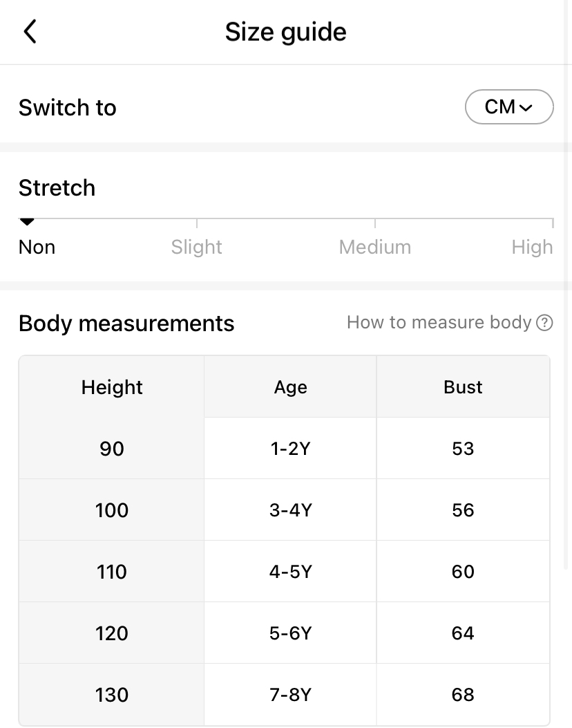Set stretch slider to Medium
Image resolution: width=572 pixels, height=728 pixels.
click(x=374, y=247)
